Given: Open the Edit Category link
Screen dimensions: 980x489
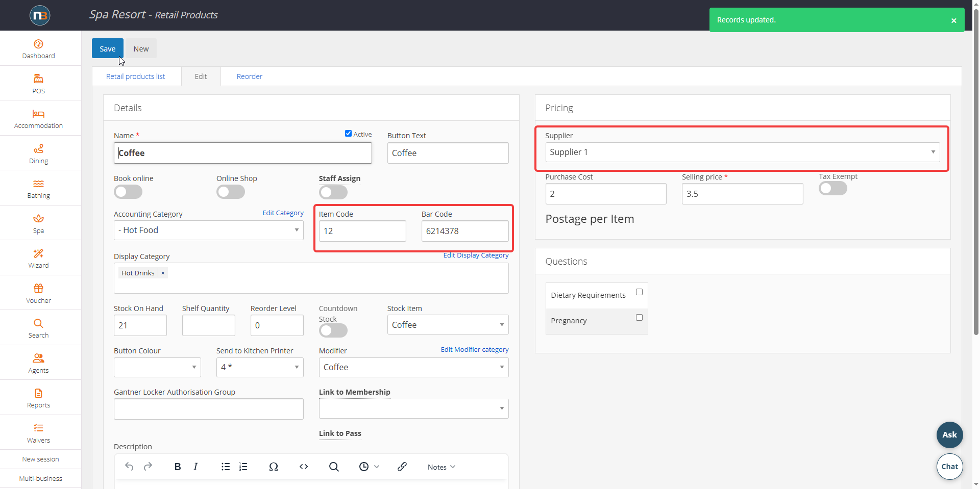Looking at the screenshot, I should pyautogui.click(x=283, y=213).
